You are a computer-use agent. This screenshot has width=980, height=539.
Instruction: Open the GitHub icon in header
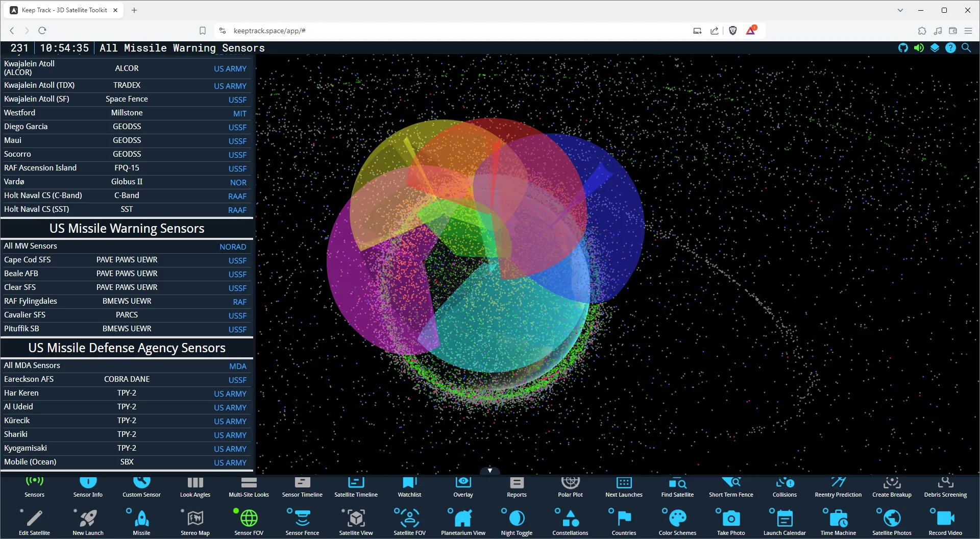click(x=903, y=48)
